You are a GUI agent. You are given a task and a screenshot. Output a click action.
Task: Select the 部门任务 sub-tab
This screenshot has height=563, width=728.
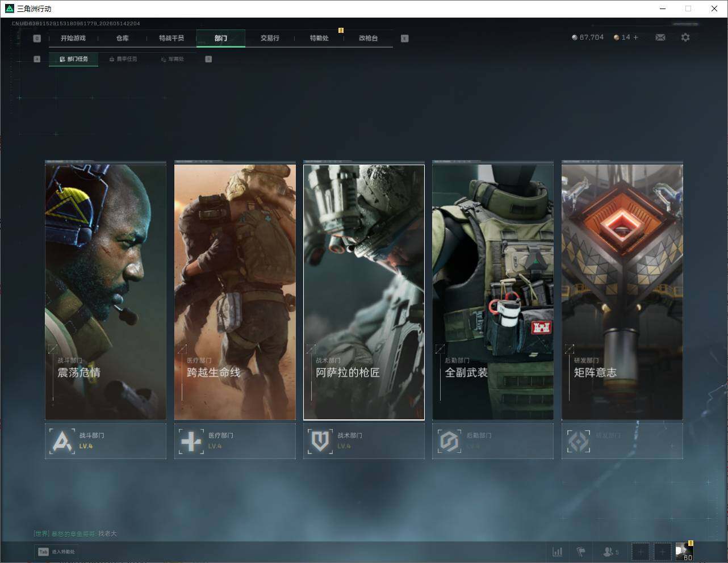74,59
